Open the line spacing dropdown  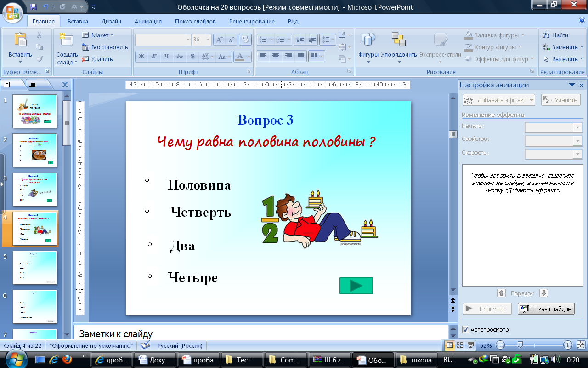pos(328,40)
